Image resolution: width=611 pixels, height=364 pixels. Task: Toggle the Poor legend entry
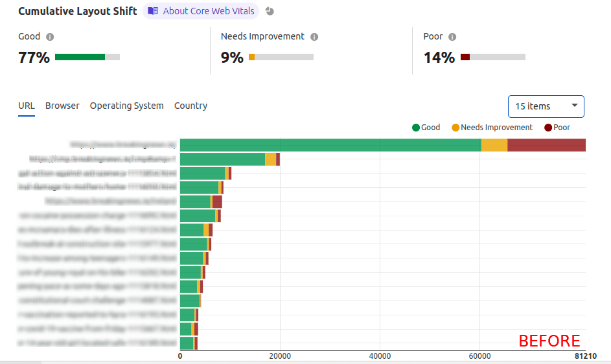557,128
